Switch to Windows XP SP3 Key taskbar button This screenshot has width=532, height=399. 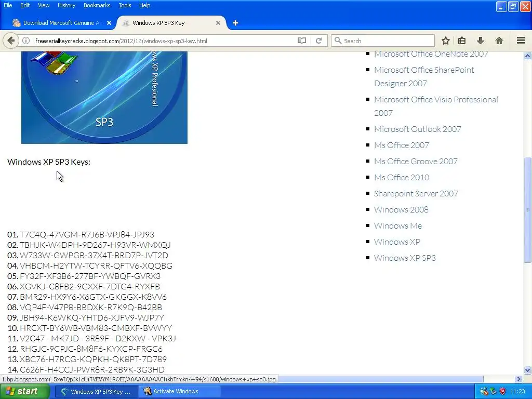[x=96, y=392]
